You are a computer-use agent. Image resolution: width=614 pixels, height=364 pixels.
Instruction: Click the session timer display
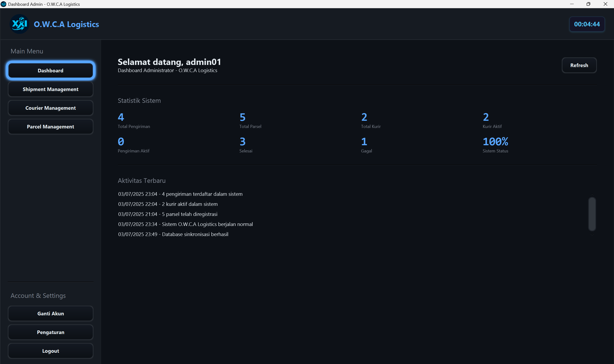587,24
